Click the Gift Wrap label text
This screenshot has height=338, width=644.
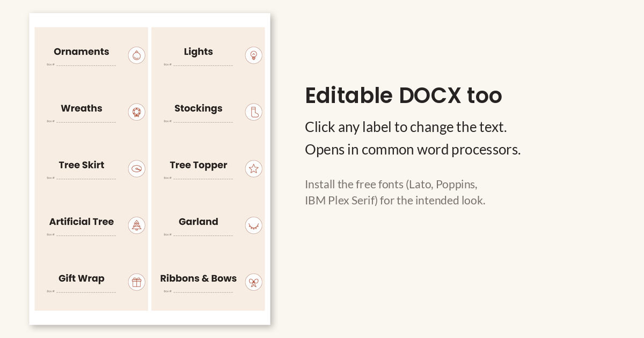click(x=82, y=279)
